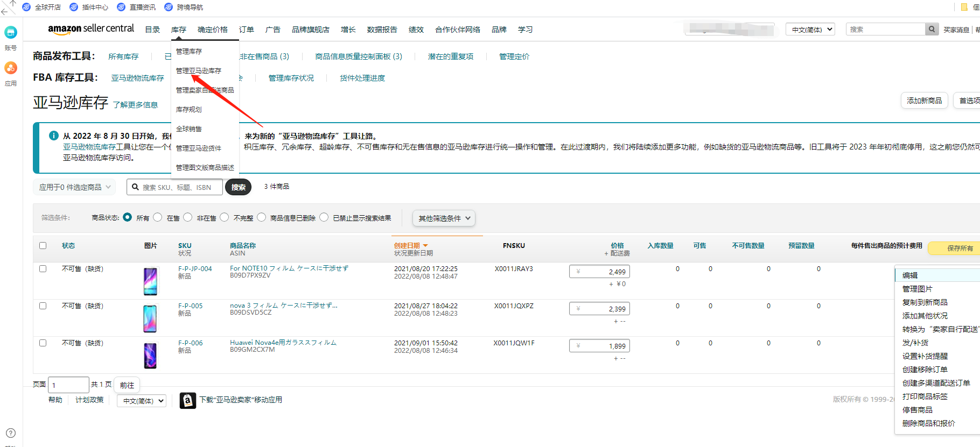Click the 添加新商品 button
Viewport: 980px width, 447px height.
925,101
